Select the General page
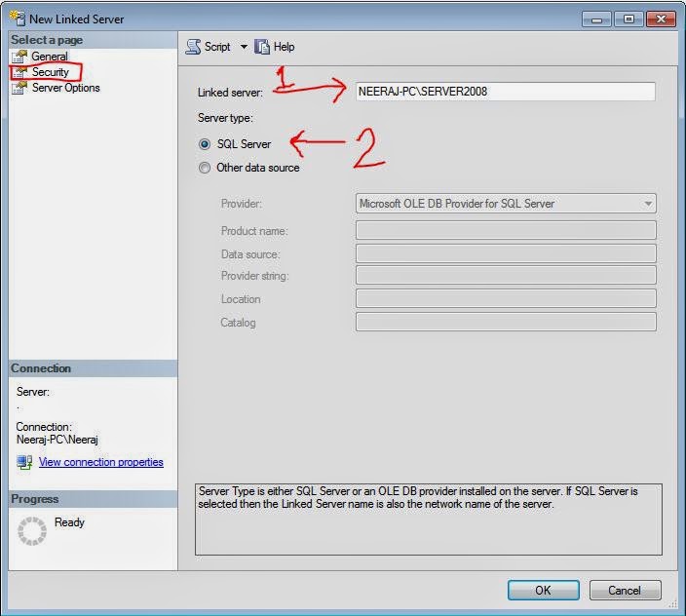This screenshot has height=616, width=686. (x=50, y=57)
